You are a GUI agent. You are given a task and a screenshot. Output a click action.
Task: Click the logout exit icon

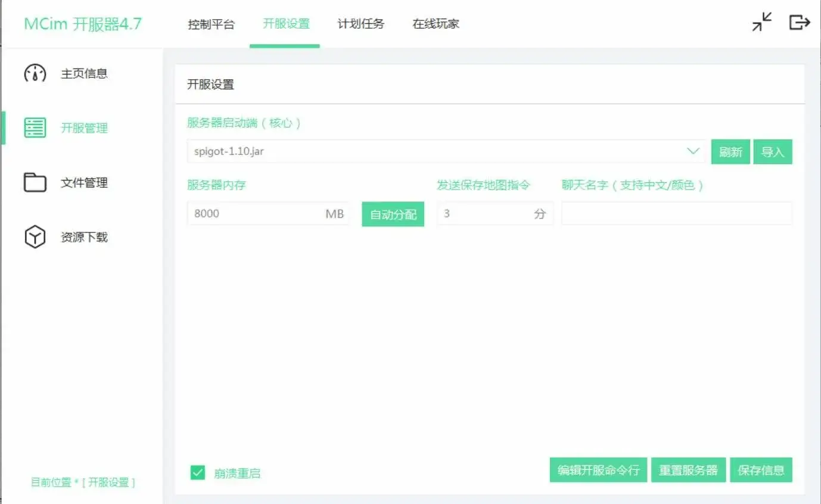800,23
